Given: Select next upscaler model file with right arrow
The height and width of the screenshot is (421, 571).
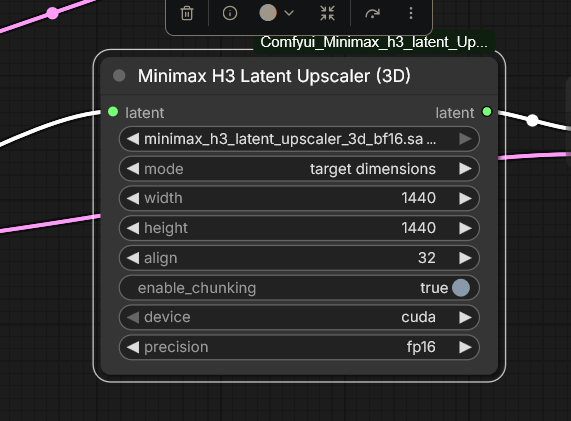Looking at the screenshot, I should 465,139.
